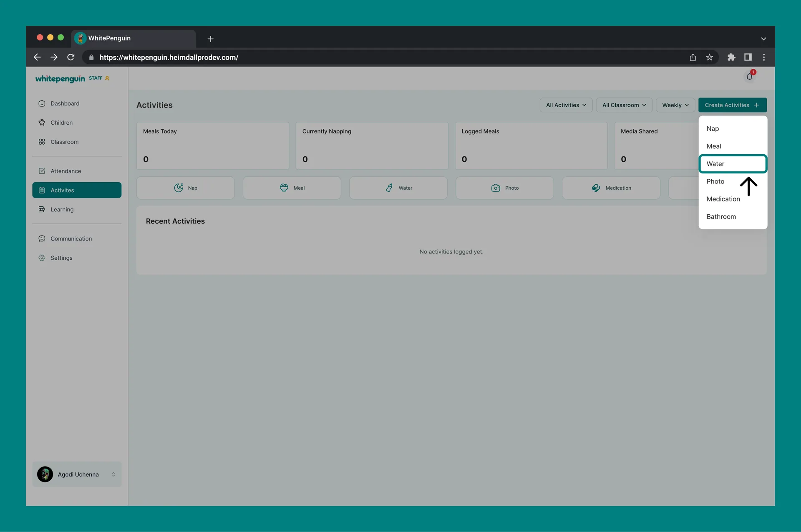
Task: Click the Media Shared stat card
Action: (x=657, y=146)
